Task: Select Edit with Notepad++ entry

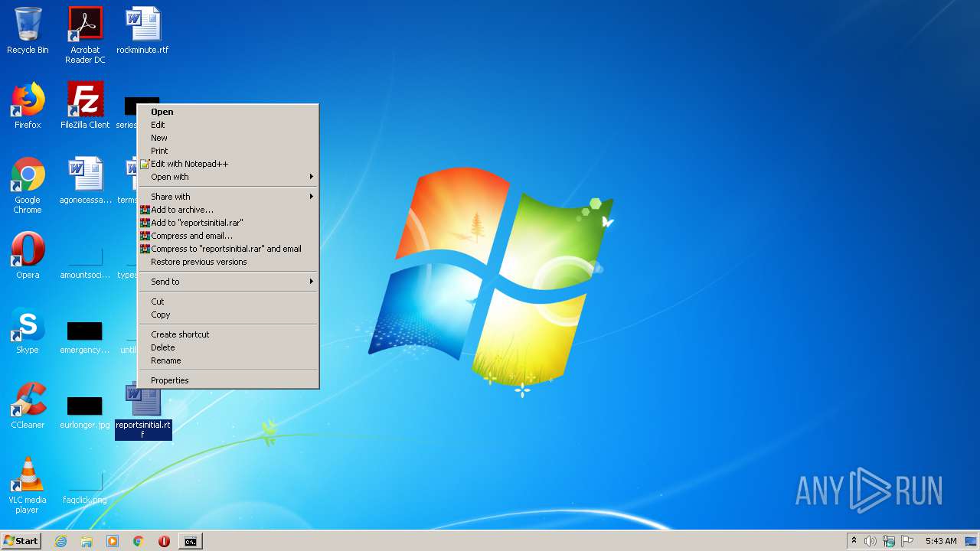Action: (x=228, y=164)
